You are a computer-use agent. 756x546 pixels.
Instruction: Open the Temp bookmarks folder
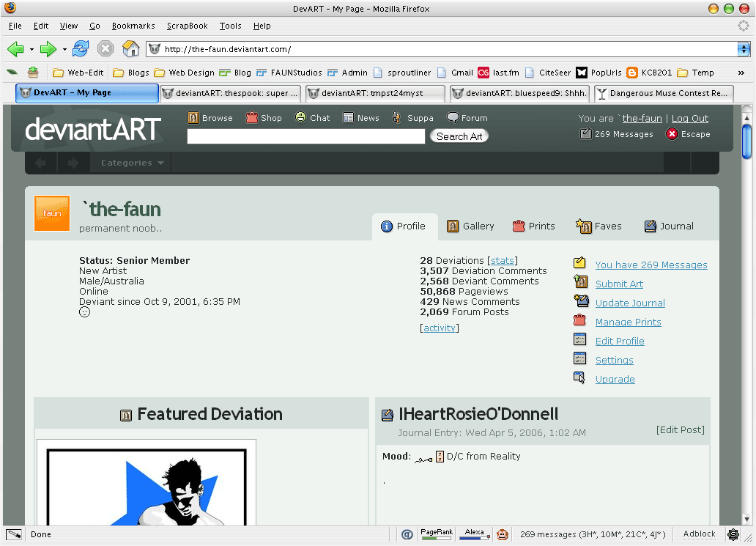[695, 73]
